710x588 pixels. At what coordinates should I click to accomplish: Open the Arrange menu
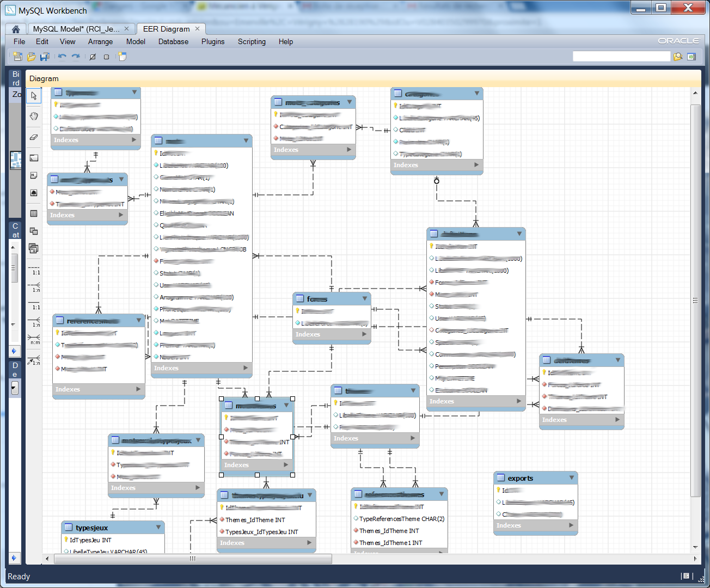[x=100, y=41]
